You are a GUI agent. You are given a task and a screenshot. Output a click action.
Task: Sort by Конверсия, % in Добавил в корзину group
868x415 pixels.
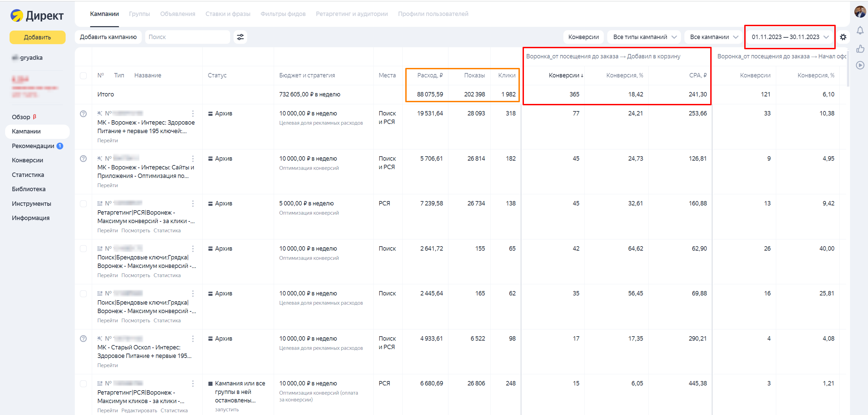pyautogui.click(x=625, y=75)
